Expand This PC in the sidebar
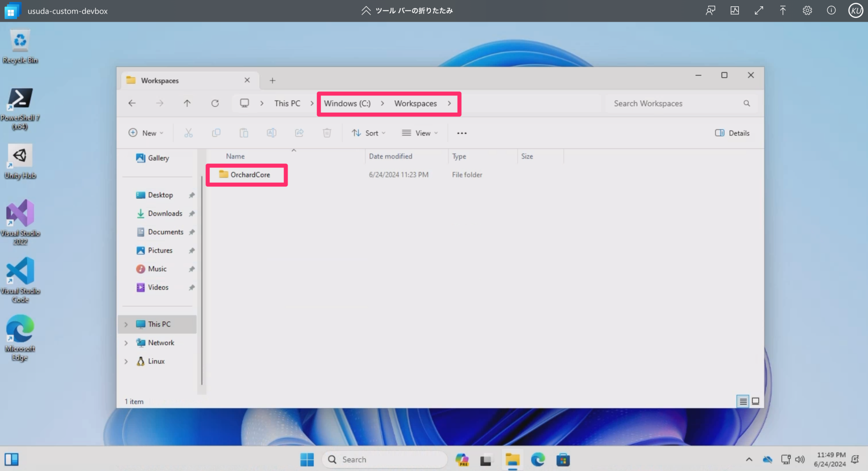The height and width of the screenshot is (471, 868). point(126,324)
